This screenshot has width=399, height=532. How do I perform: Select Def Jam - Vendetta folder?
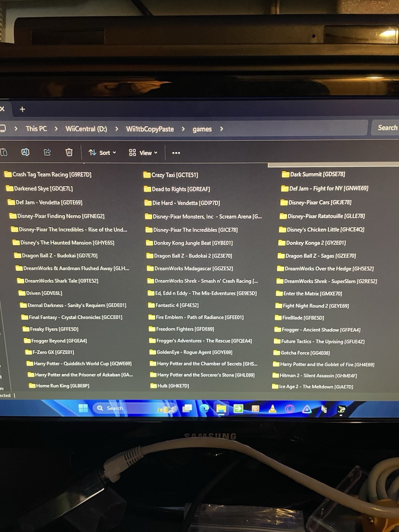(45, 202)
